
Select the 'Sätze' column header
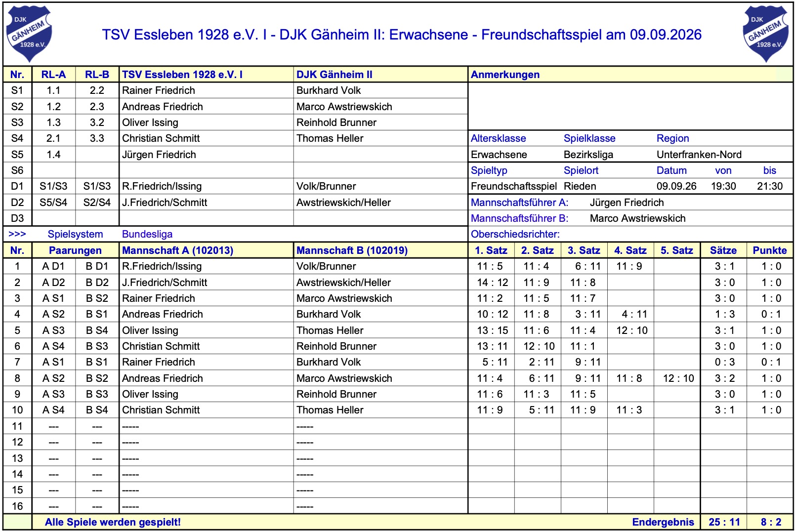pyautogui.click(x=723, y=250)
